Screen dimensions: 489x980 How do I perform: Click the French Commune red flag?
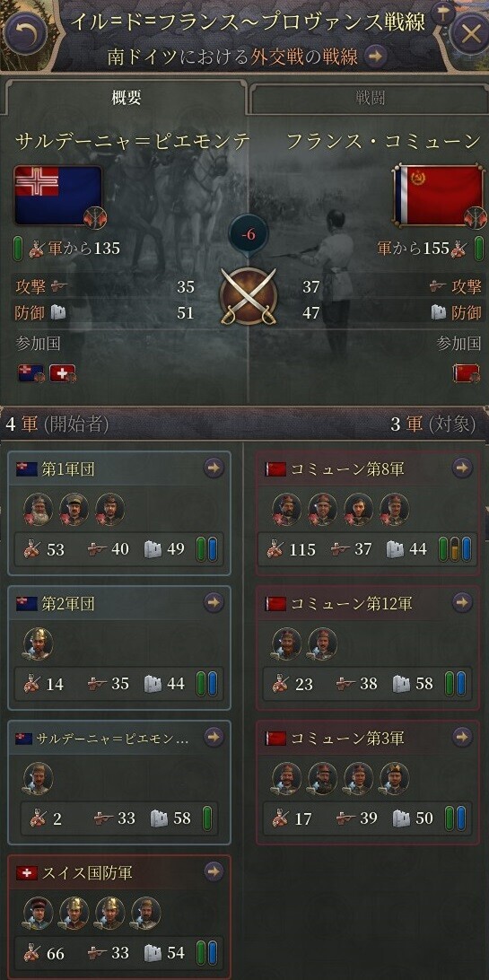click(439, 195)
